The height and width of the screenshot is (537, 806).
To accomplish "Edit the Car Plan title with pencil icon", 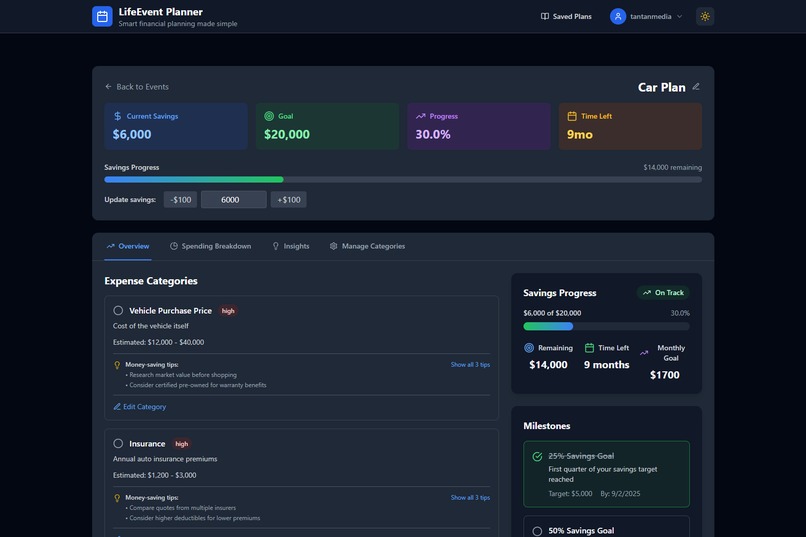I will [x=696, y=87].
